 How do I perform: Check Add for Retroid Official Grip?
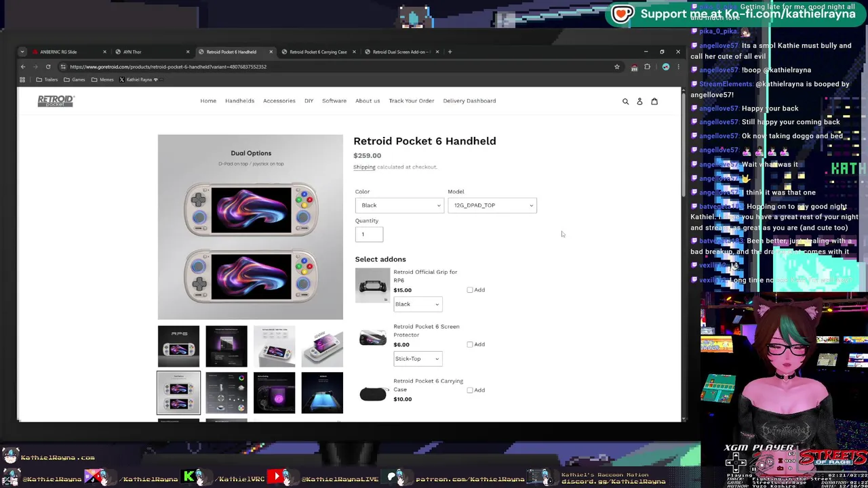(x=469, y=290)
